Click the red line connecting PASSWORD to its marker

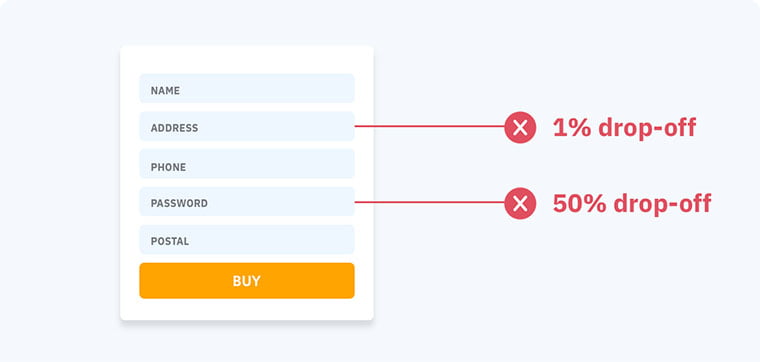coord(429,202)
